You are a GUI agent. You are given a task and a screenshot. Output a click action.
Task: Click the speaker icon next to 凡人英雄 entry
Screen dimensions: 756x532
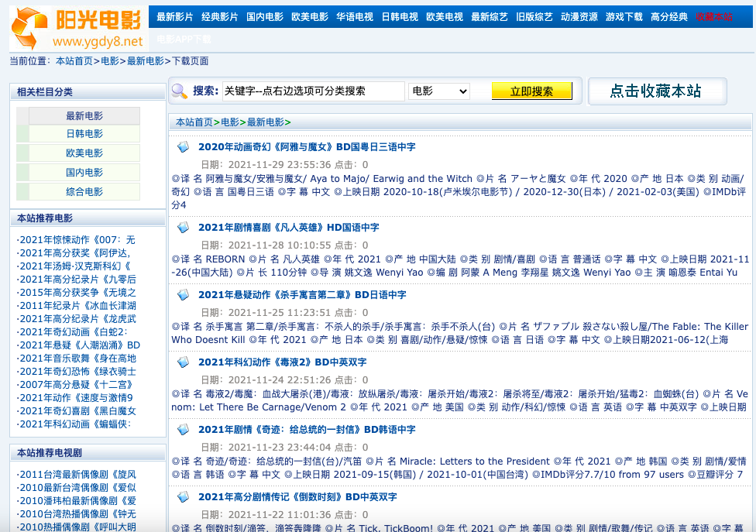(x=183, y=228)
